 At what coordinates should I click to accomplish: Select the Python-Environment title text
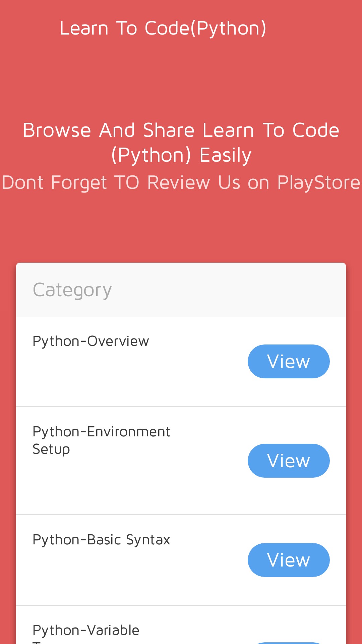[x=101, y=432]
